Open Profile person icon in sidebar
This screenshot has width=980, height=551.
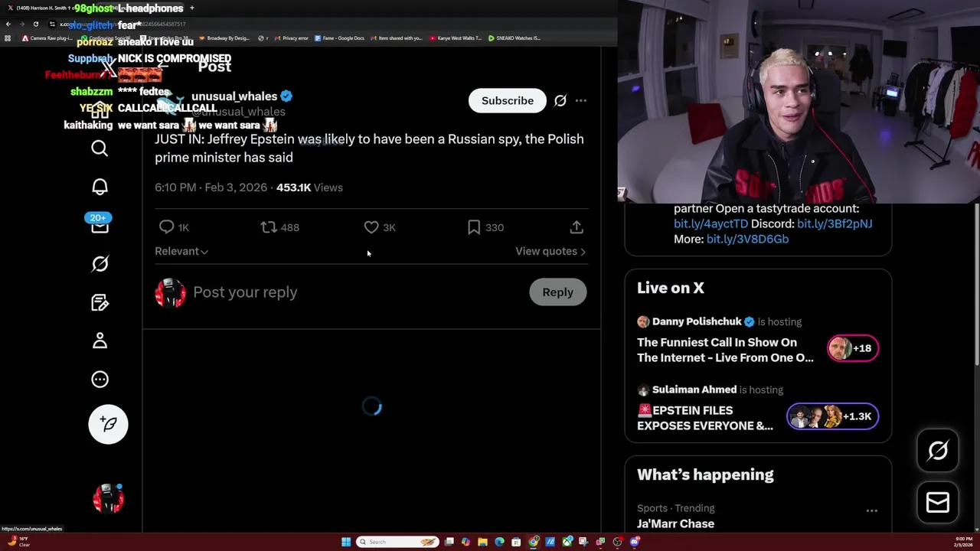[100, 341]
